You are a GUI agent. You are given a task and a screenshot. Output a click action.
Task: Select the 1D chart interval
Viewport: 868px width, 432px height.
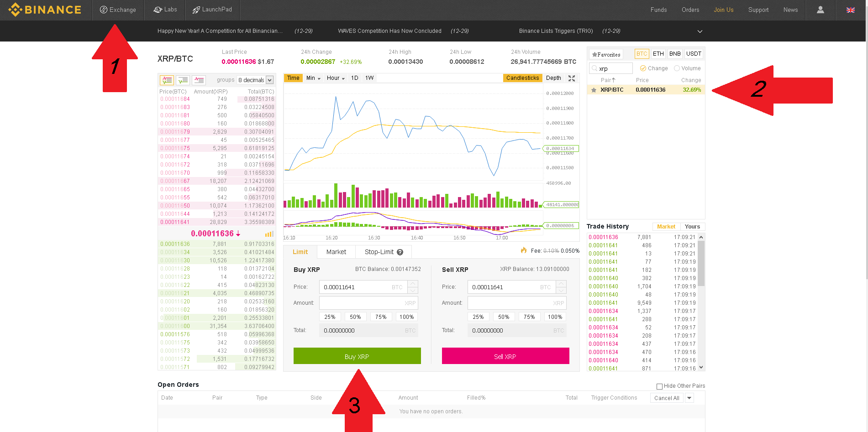355,78
